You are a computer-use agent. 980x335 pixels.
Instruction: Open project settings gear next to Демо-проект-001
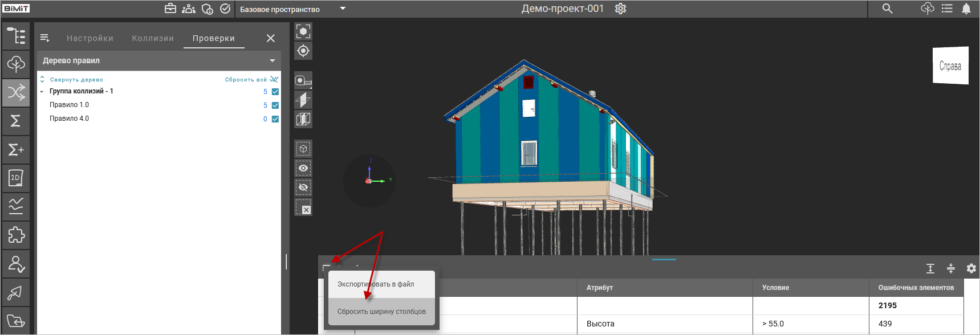pyautogui.click(x=620, y=9)
